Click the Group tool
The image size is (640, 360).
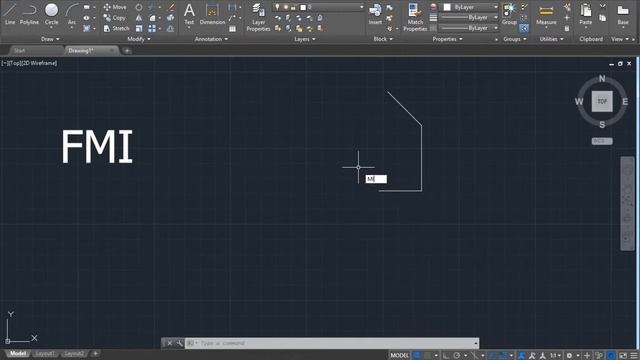click(x=509, y=14)
